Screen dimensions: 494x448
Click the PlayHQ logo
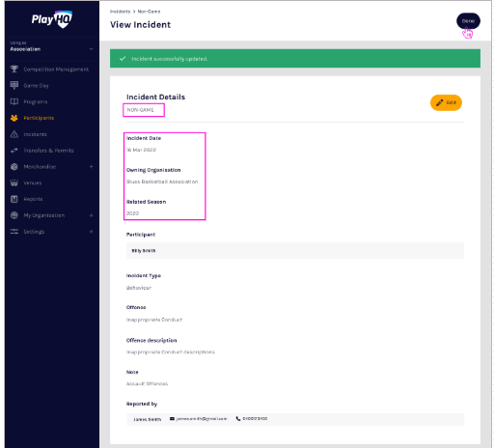pos(52,19)
